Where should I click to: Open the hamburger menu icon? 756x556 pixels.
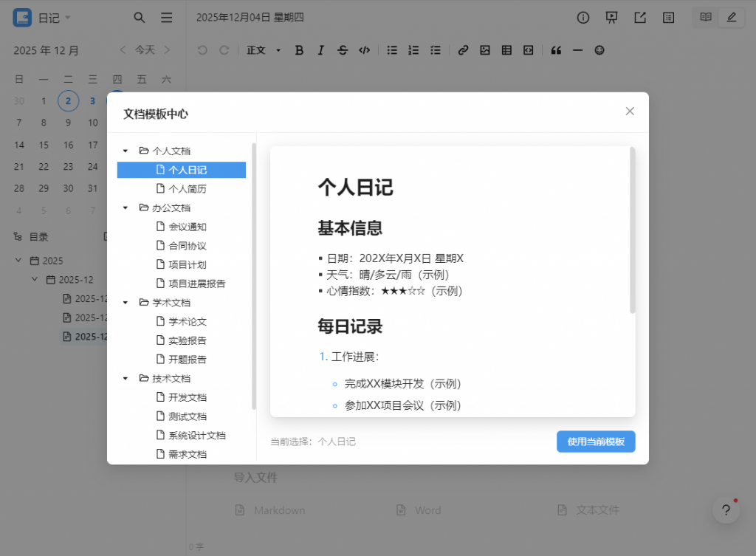coord(167,18)
